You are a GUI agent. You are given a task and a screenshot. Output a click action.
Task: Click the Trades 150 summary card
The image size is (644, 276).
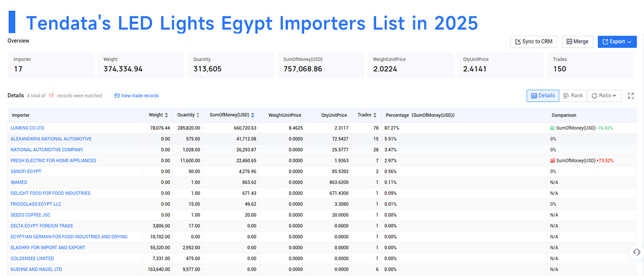click(590, 65)
